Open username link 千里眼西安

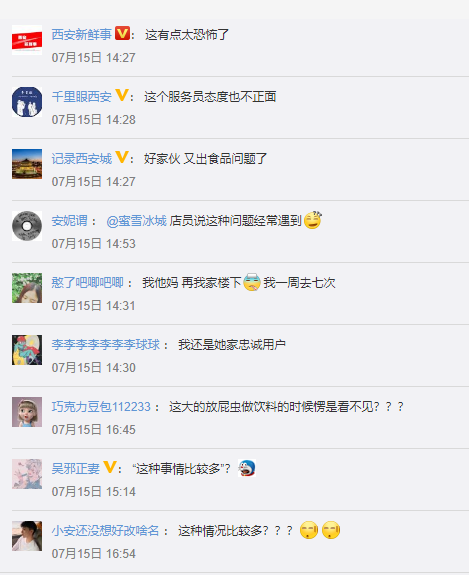[81, 97]
